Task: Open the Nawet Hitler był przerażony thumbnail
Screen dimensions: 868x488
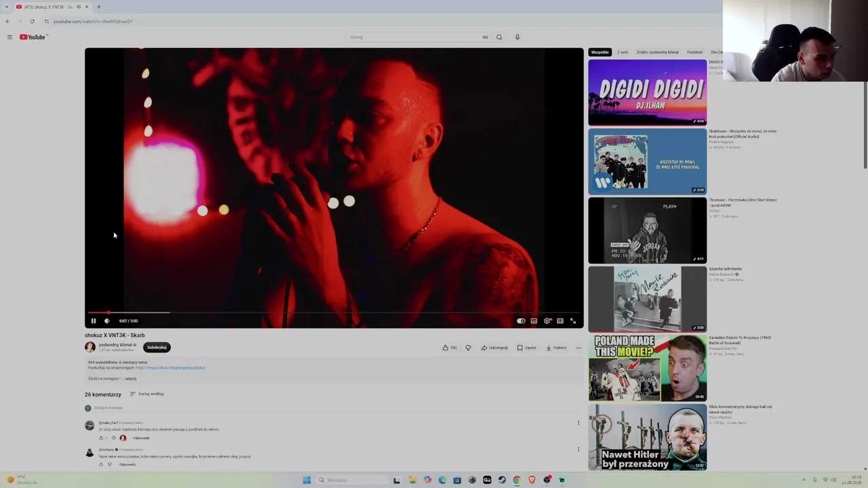Action: pyautogui.click(x=648, y=437)
